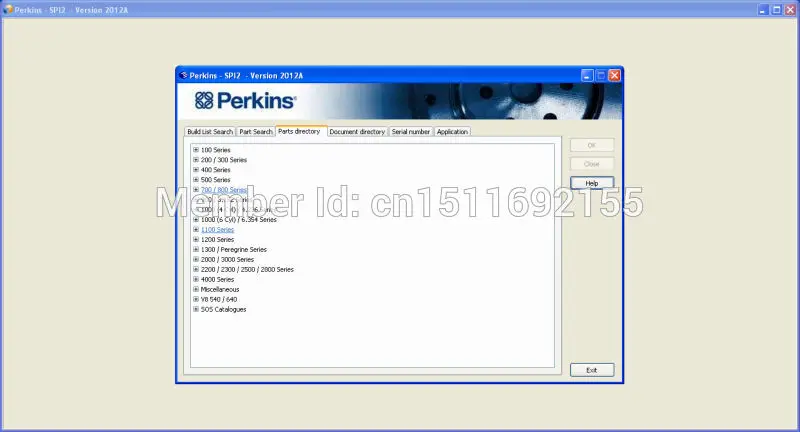Expand the 500 Series node

coord(196,180)
